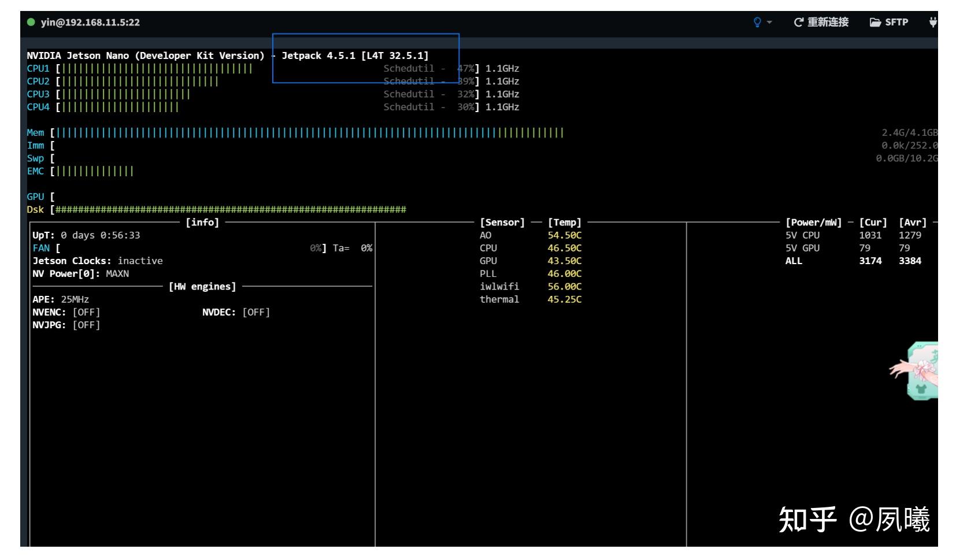Click the [Power/mW] header

pos(814,222)
